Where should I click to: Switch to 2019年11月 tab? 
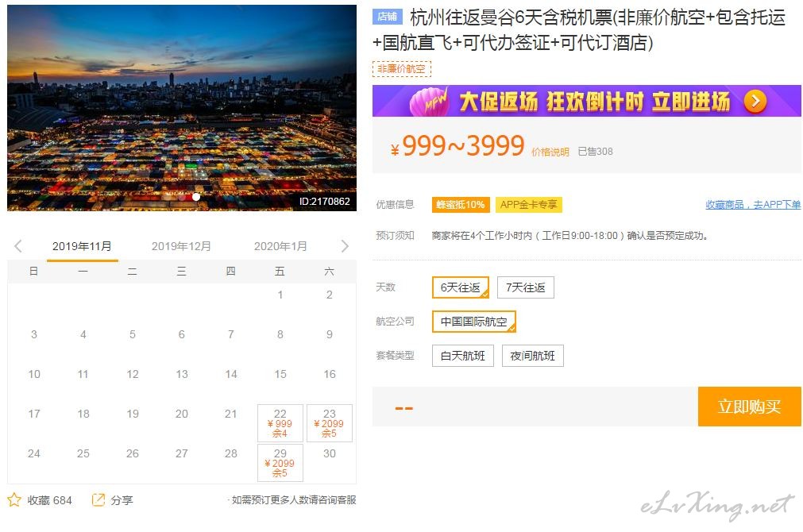82,246
